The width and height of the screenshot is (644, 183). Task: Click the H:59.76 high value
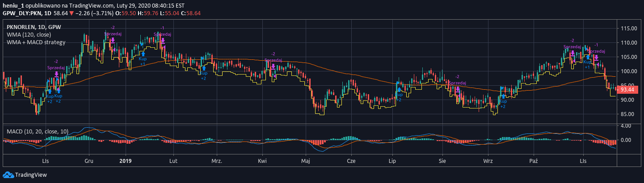(x=148, y=13)
